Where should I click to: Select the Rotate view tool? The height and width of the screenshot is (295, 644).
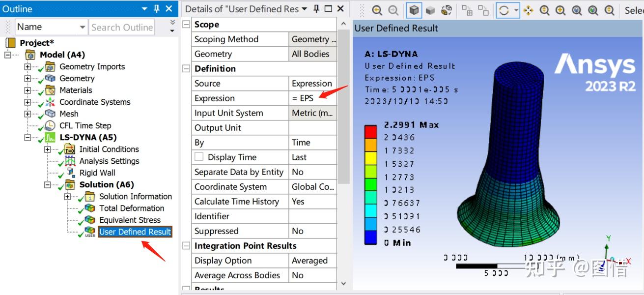(504, 10)
